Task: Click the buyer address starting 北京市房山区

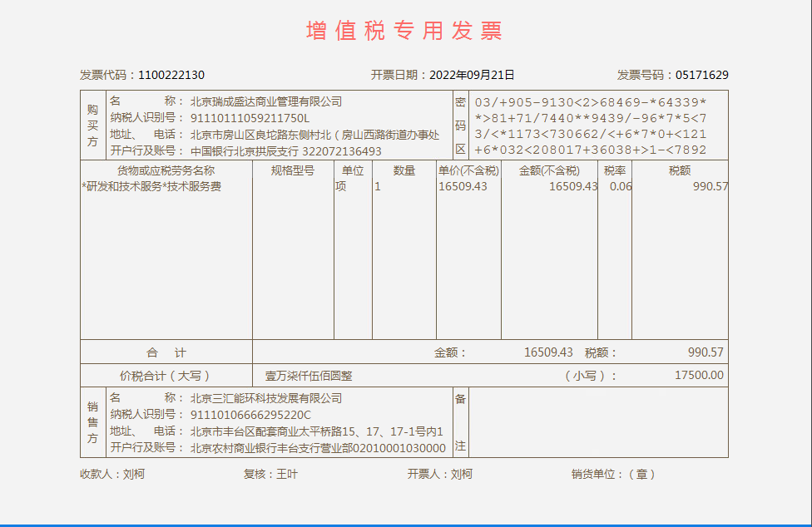Action: (x=314, y=135)
